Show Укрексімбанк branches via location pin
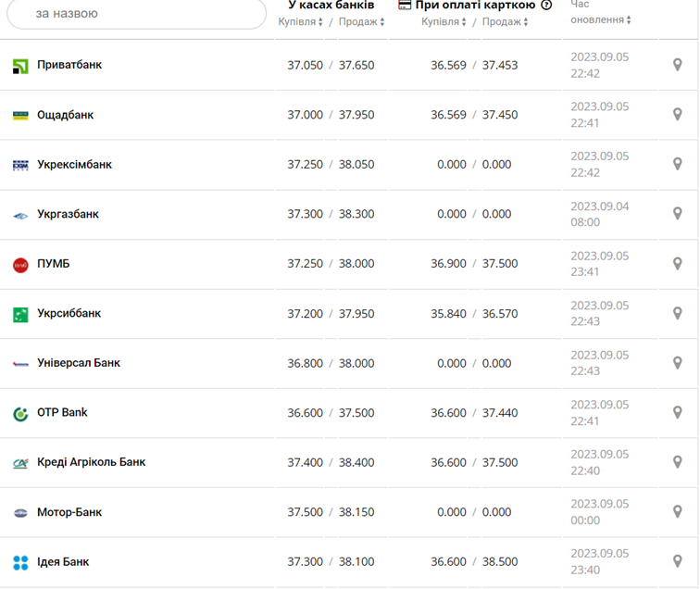Image resolution: width=700 pixels, height=589 pixels. [677, 164]
